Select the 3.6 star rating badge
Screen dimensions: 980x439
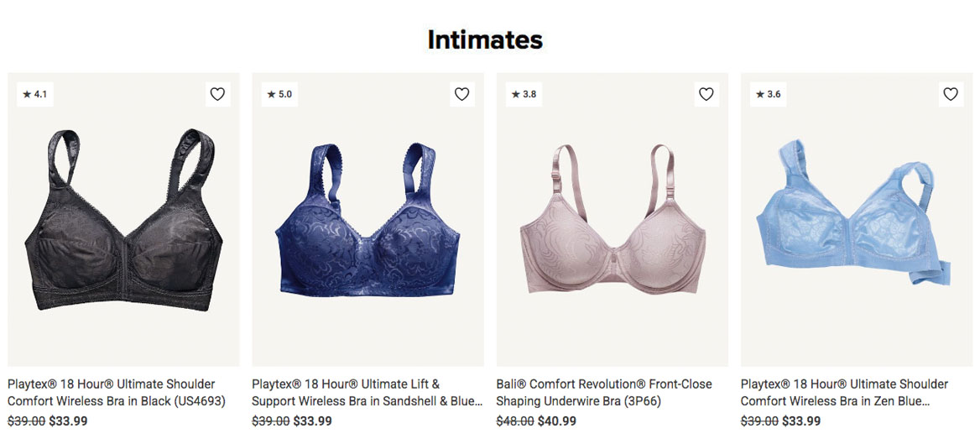click(x=768, y=94)
